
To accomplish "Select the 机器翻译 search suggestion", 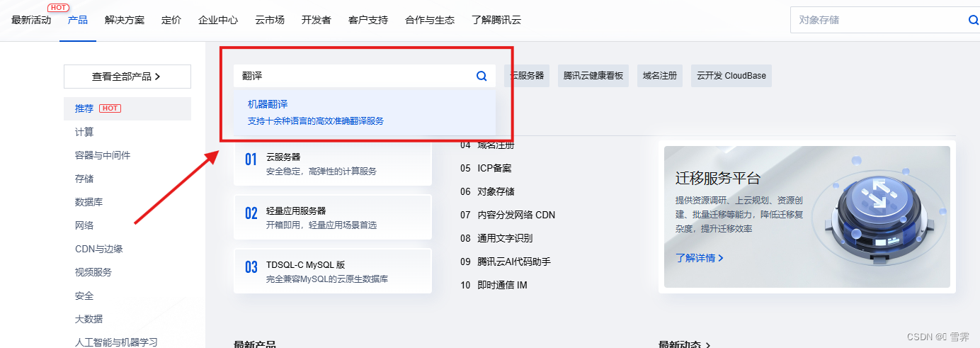I will [x=365, y=112].
